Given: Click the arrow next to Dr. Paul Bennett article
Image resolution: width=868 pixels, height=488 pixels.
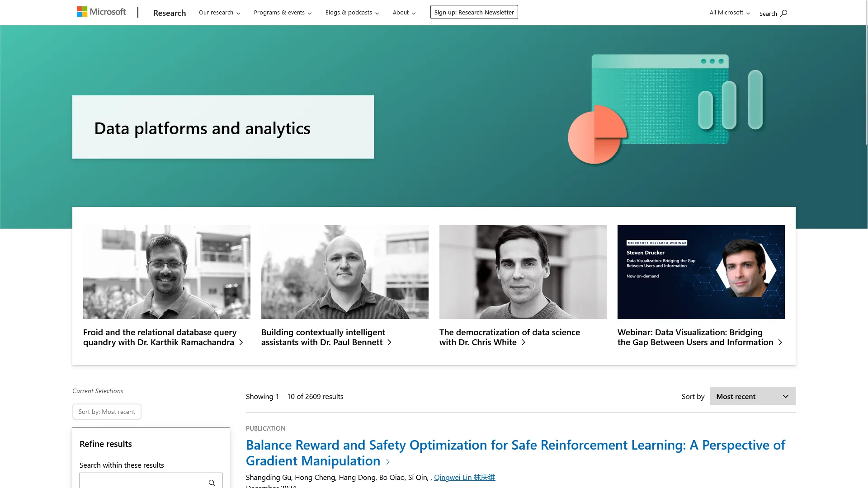Looking at the screenshot, I should (x=389, y=342).
